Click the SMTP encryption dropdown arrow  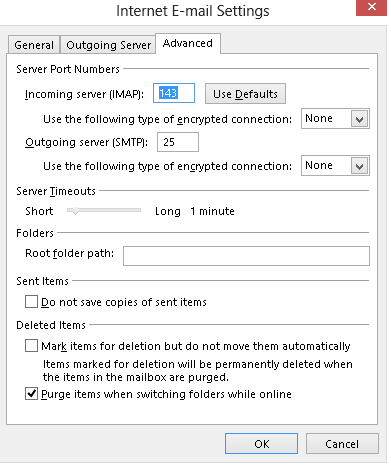359,166
